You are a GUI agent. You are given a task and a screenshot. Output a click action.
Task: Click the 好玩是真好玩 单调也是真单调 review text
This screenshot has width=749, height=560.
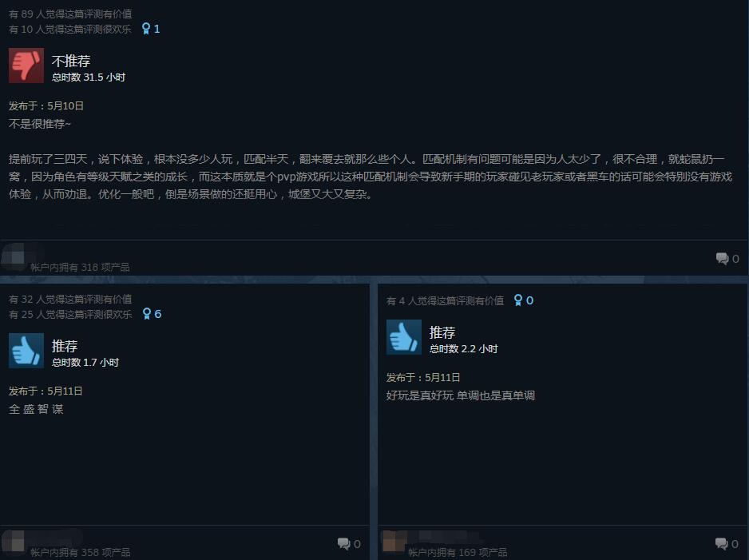[460, 395]
